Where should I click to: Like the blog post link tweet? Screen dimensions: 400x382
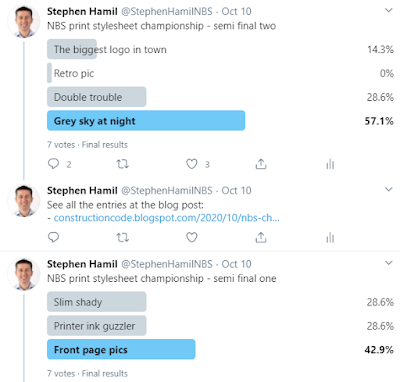[x=191, y=237]
